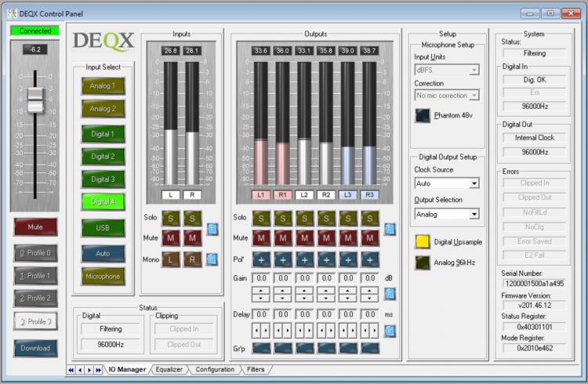The image size is (588, 384).
Task: Invert polarity of L1 output
Action: click(261, 260)
